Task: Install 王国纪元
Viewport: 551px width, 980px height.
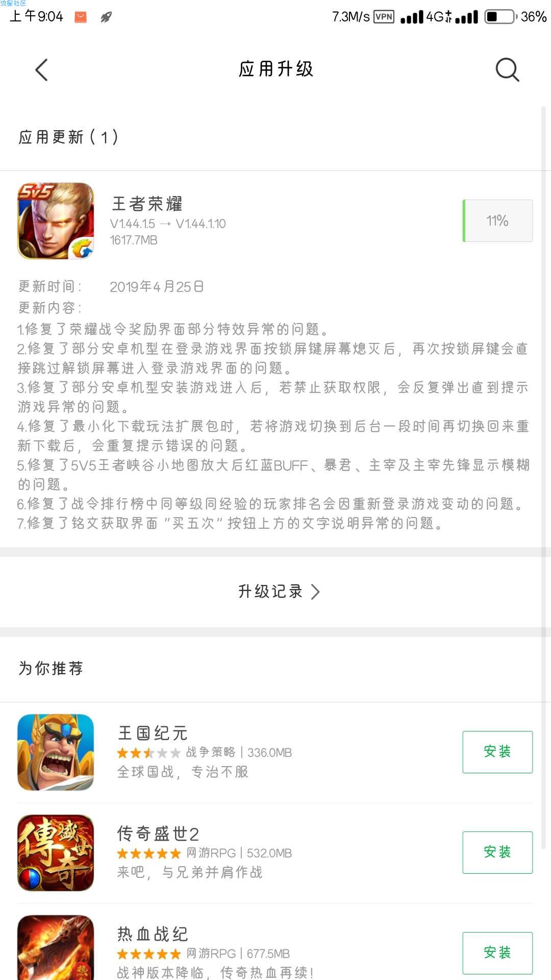Action: point(497,752)
